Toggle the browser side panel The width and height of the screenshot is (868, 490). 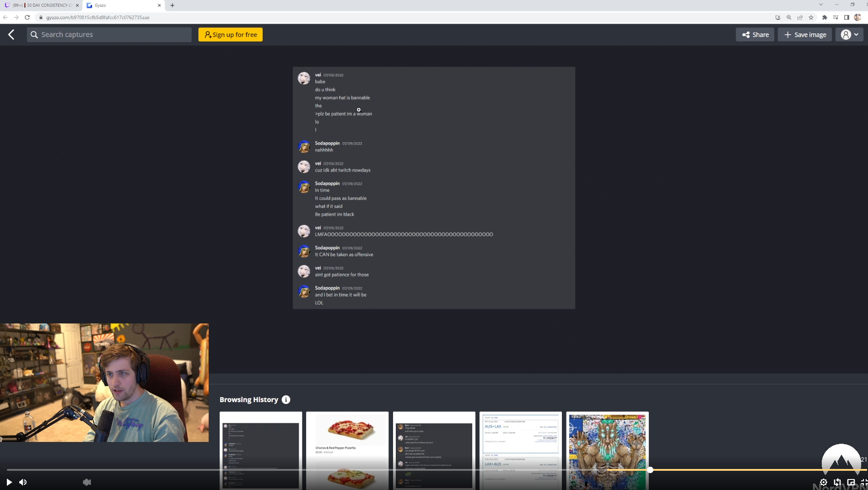[x=846, y=17]
